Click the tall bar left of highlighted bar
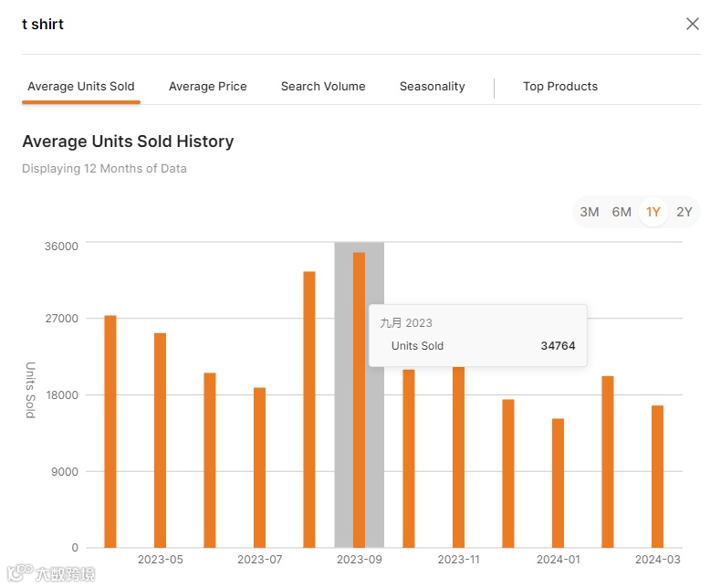Viewport: 721px width, 588px height. [x=309, y=409]
